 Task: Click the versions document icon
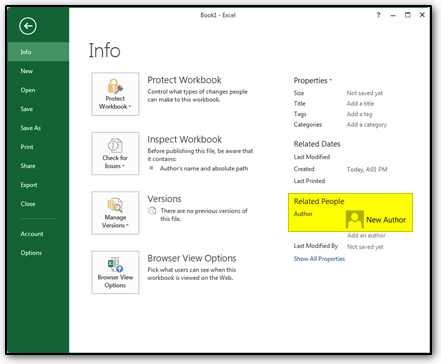[x=152, y=211]
